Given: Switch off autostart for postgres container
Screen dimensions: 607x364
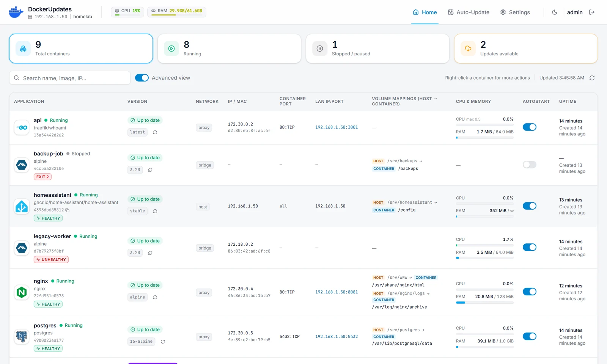Looking at the screenshot, I should 529,336.
